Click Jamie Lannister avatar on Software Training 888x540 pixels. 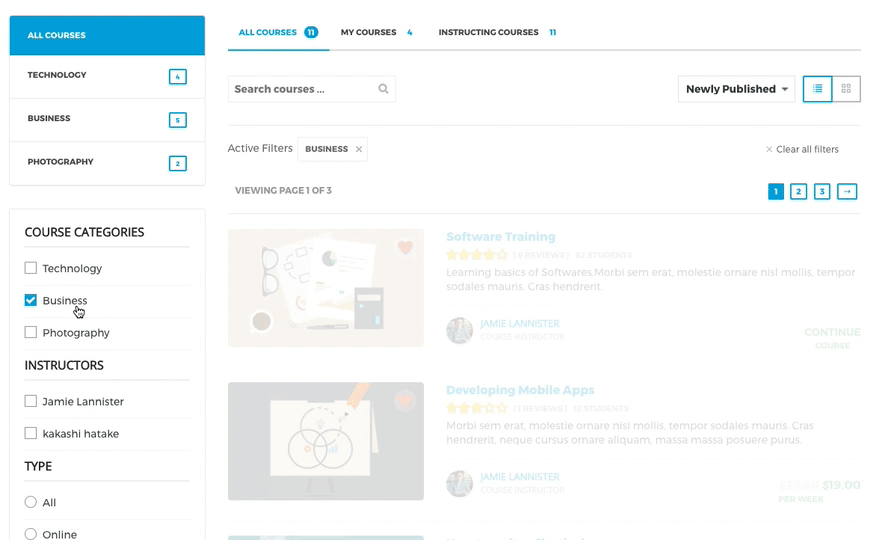(x=459, y=330)
